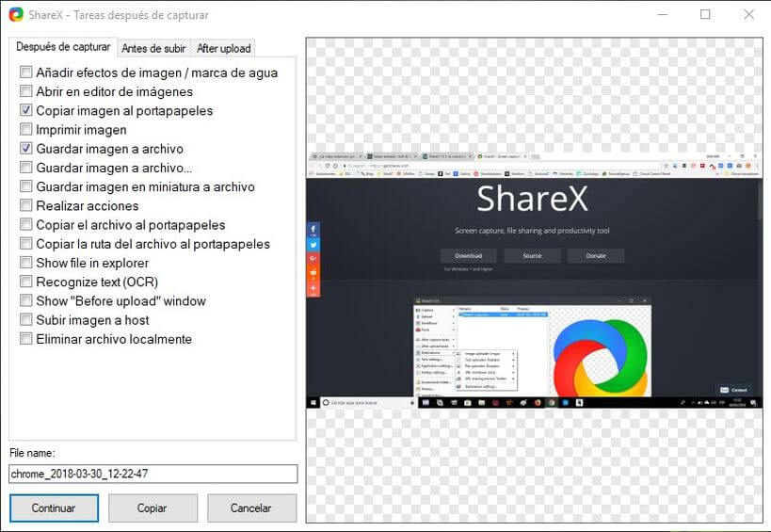The image size is (771, 532).
Task: Click the ShareX logo in the preview
Action: pos(600,358)
